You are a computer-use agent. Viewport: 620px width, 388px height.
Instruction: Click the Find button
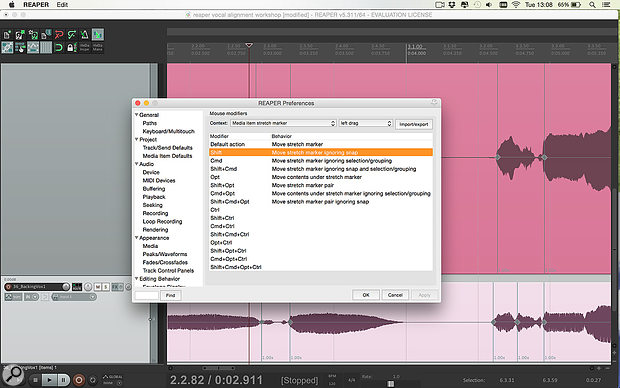[170, 295]
